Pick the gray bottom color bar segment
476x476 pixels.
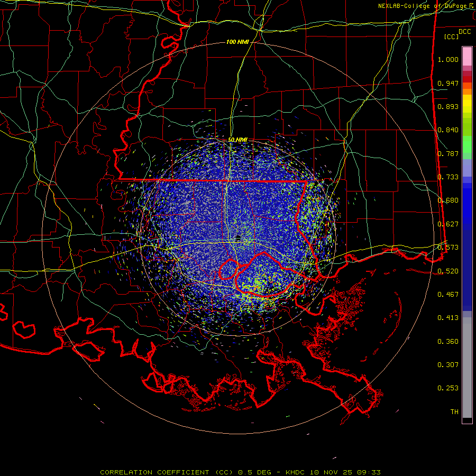(467, 368)
